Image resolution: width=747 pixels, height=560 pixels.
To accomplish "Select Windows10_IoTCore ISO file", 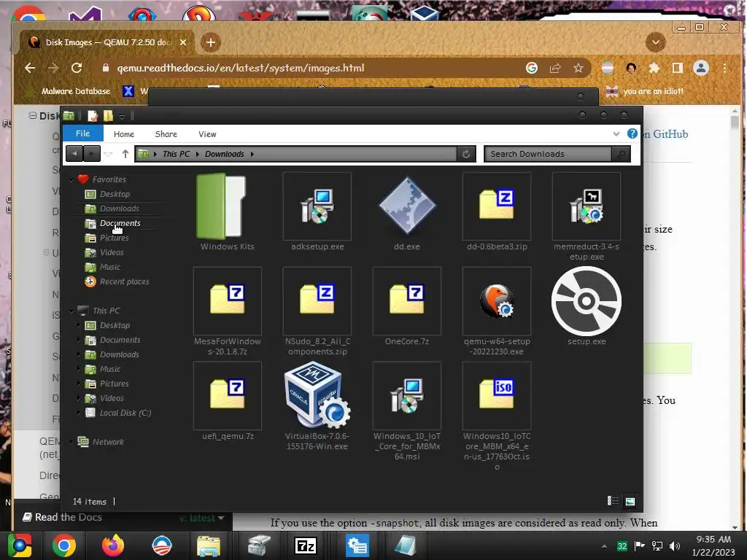I will coord(496,416).
